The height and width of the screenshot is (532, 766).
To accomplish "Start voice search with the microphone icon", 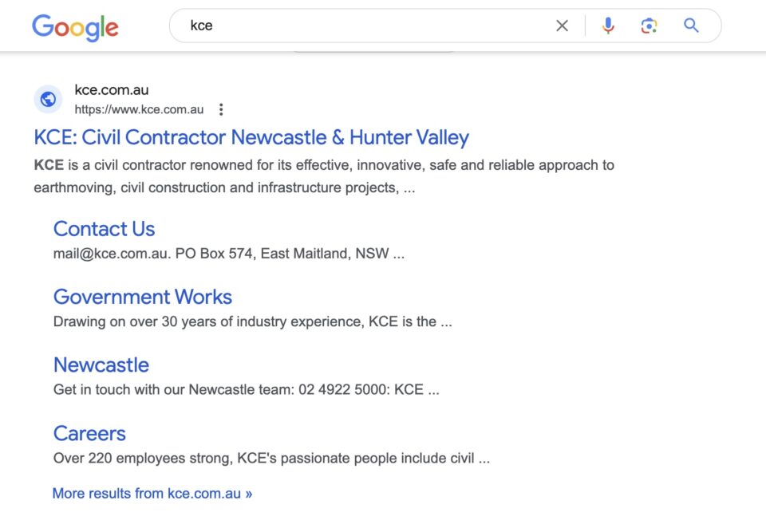I will point(608,26).
